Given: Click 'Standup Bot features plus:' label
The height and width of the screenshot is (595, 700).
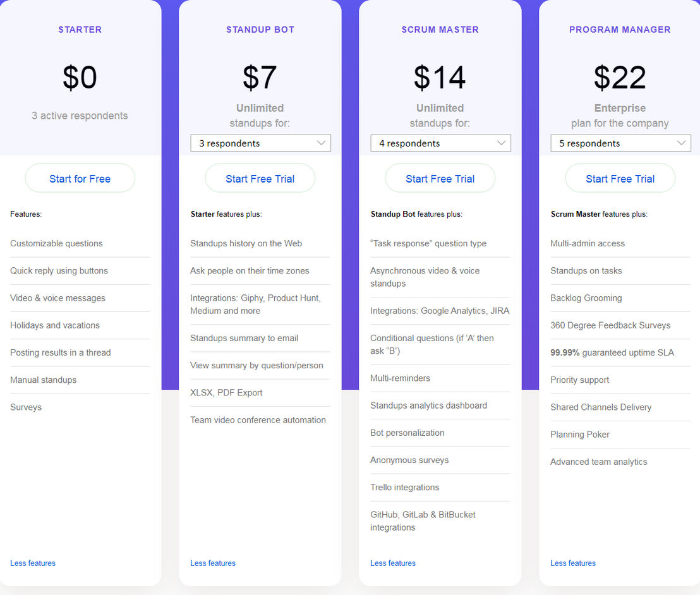Looking at the screenshot, I should point(416,214).
